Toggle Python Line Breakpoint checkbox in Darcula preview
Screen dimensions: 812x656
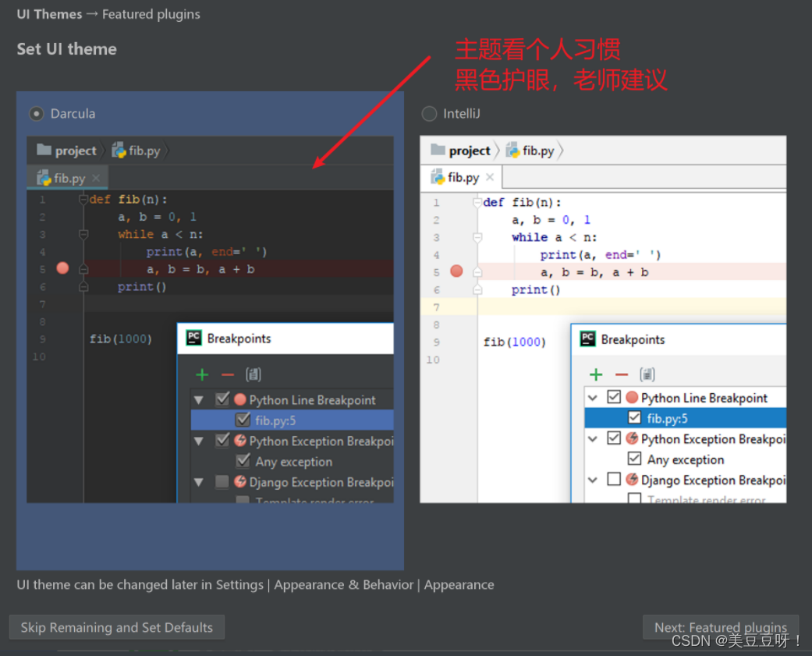pyautogui.click(x=222, y=399)
